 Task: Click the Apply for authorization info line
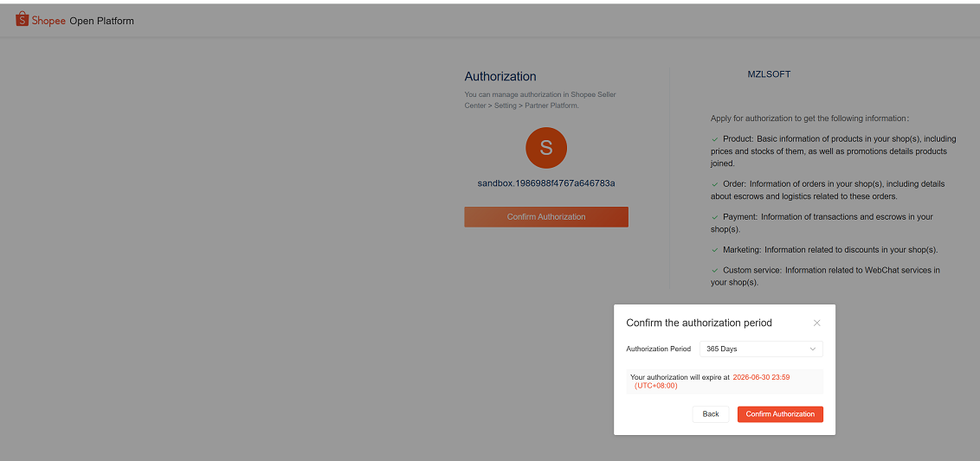pyautogui.click(x=809, y=118)
